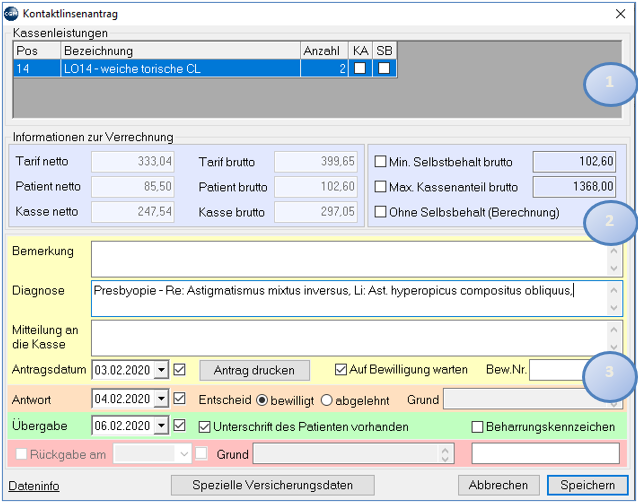Click the Antwort date 04.02.2020
Screen dimensions: 638x503
pyautogui.click(x=122, y=399)
